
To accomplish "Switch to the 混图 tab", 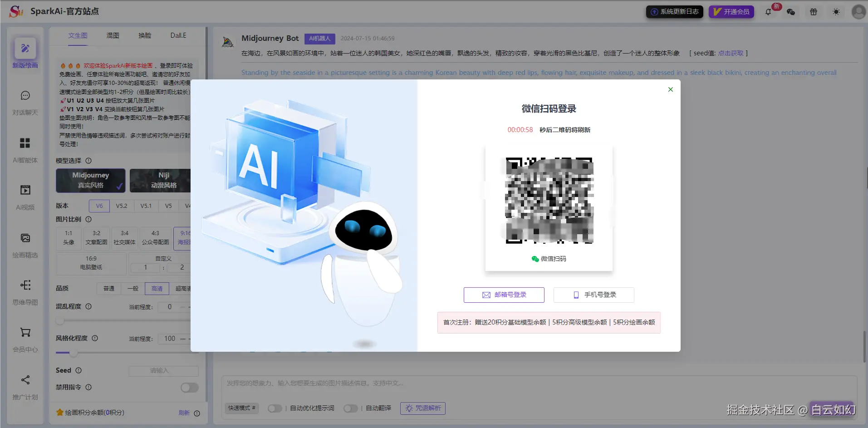I will click(112, 35).
